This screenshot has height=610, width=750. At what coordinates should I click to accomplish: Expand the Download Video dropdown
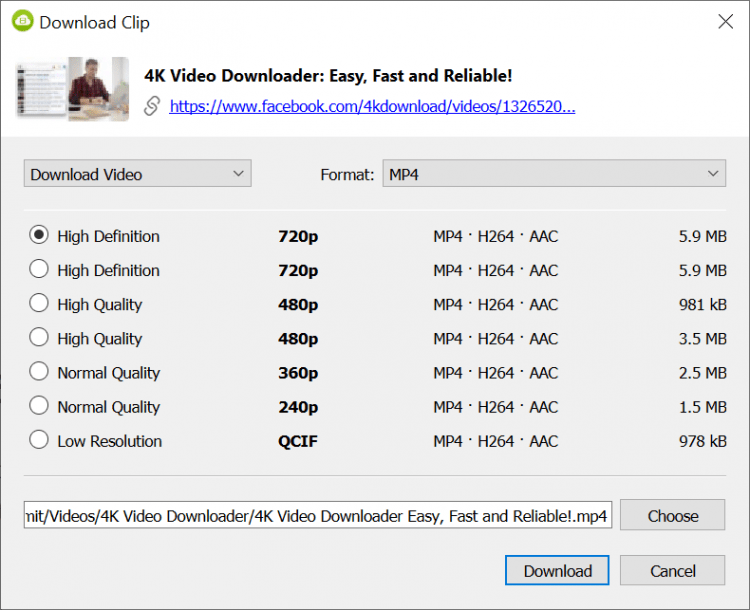tap(137, 174)
